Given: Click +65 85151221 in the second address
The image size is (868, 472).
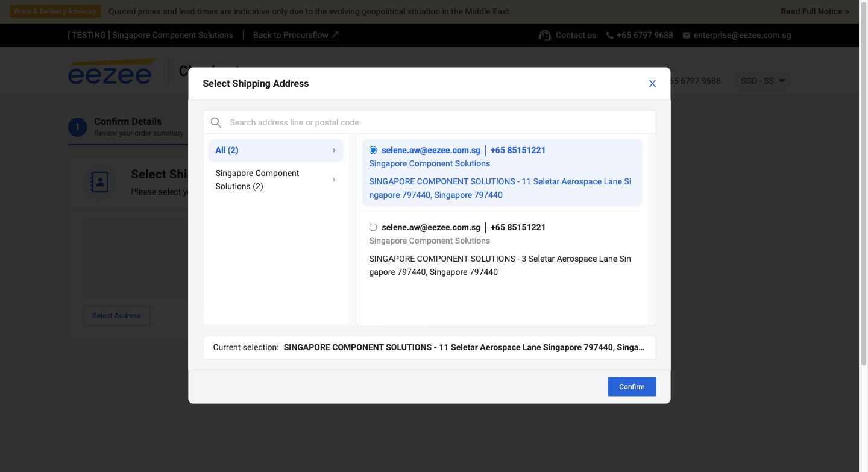Looking at the screenshot, I should (x=518, y=227).
